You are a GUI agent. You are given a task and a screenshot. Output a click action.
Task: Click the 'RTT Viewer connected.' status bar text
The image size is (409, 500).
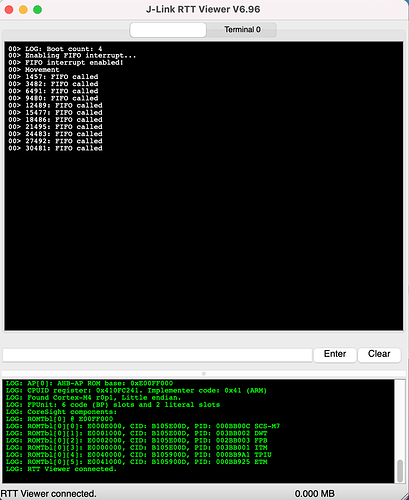[48, 494]
